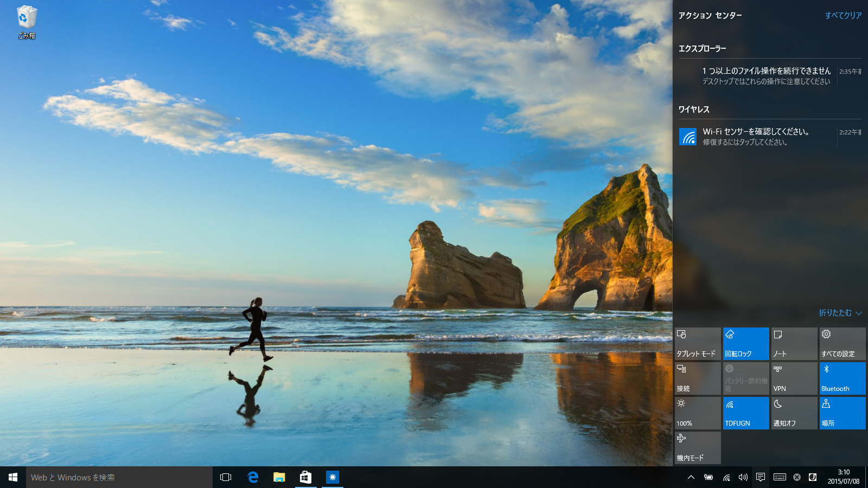This screenshot has width=868, height=488.
Task: Open the エクスプローラー file operation notification
Action: 766,76
